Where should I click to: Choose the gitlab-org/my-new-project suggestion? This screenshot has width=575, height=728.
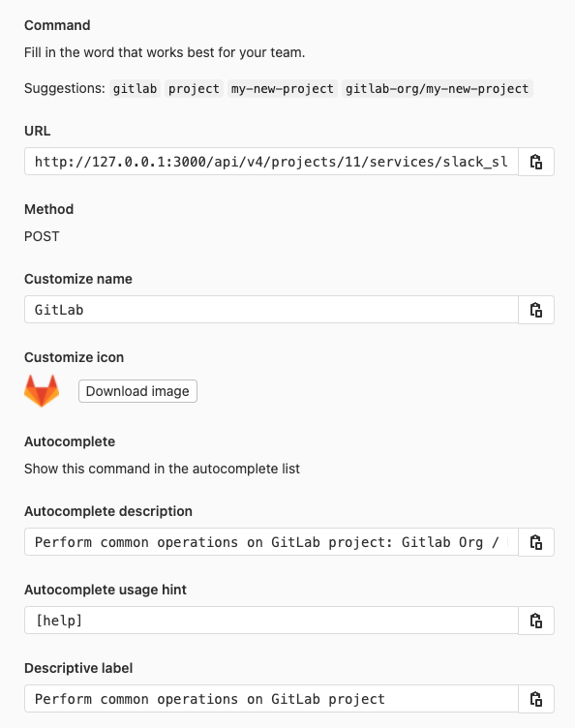click(438, 89)
